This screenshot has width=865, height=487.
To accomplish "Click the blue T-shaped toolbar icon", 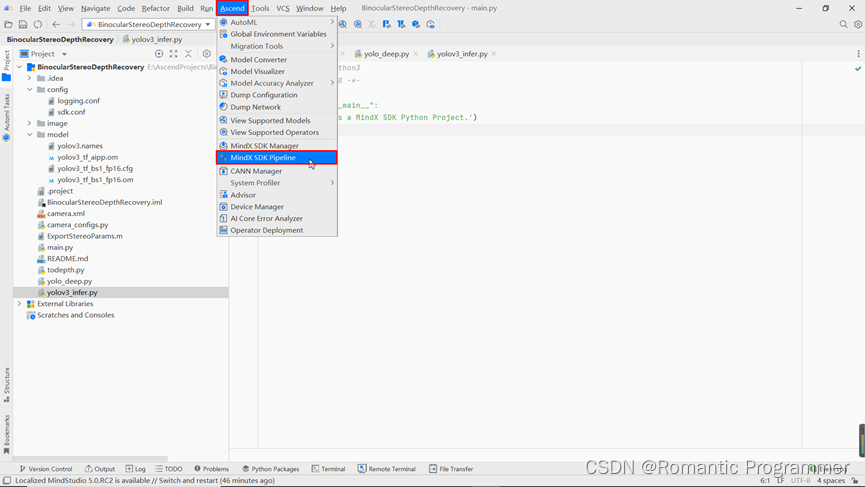I will click(401, 24).
